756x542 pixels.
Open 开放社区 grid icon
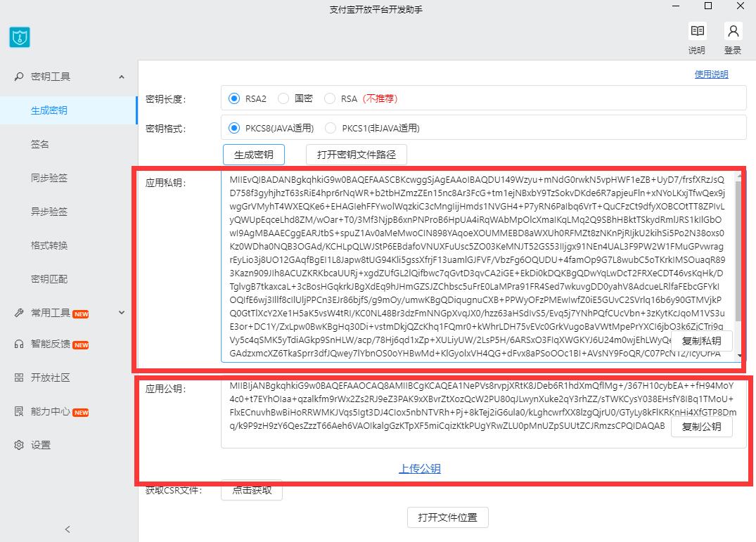point(19,378)
